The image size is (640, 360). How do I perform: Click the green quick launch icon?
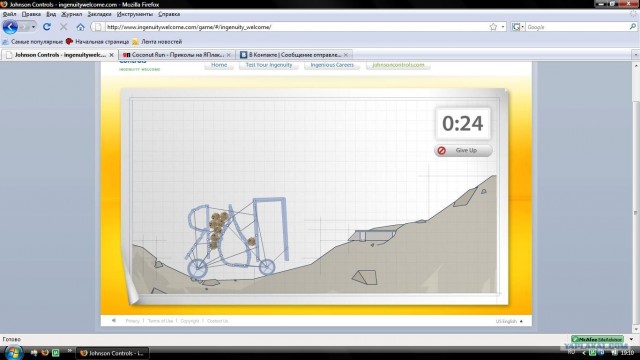point(56,353)
